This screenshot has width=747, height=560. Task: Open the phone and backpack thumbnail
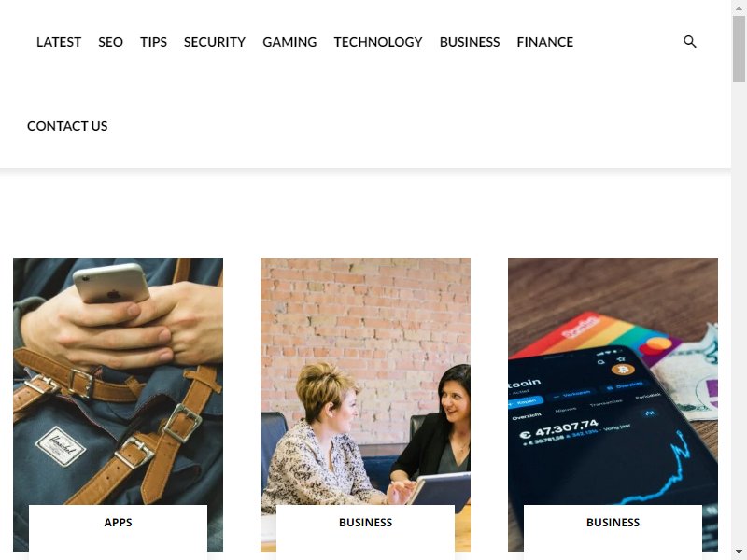tap(119, 381)
